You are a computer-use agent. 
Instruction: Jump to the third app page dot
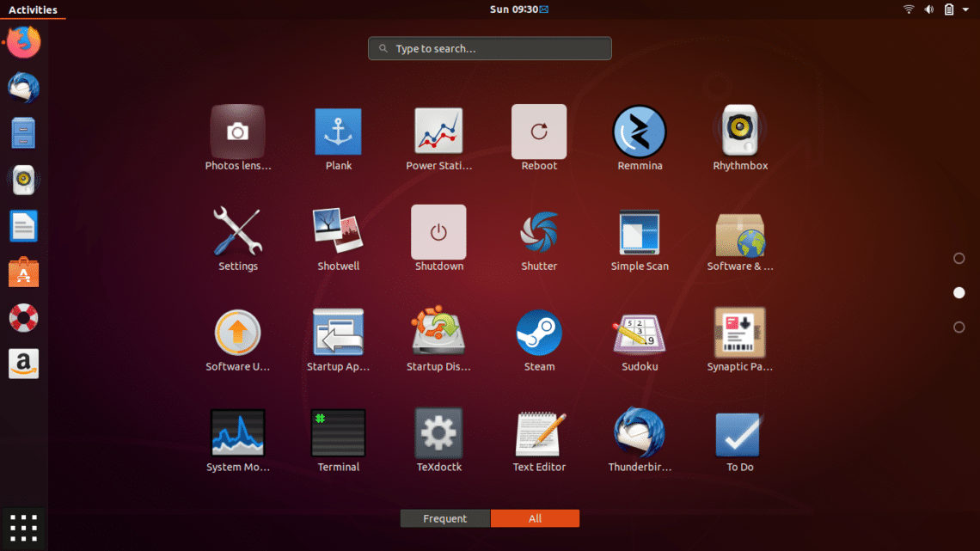958,327
